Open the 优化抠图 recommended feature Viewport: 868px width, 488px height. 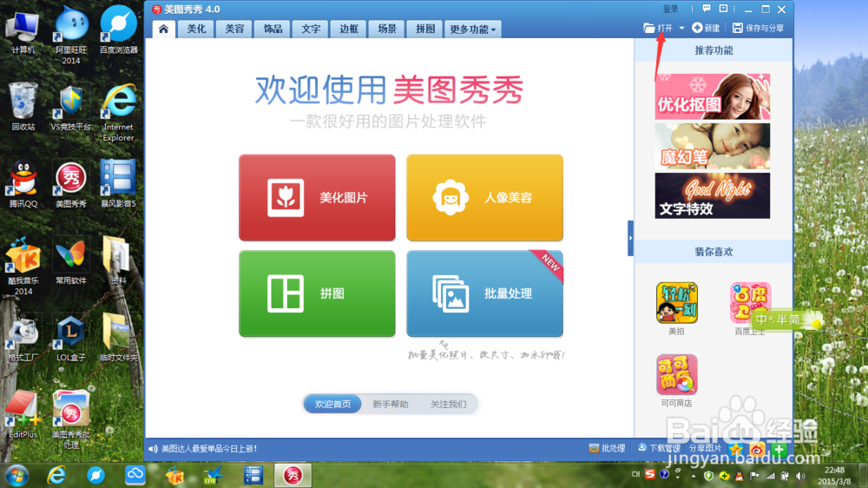712,96
